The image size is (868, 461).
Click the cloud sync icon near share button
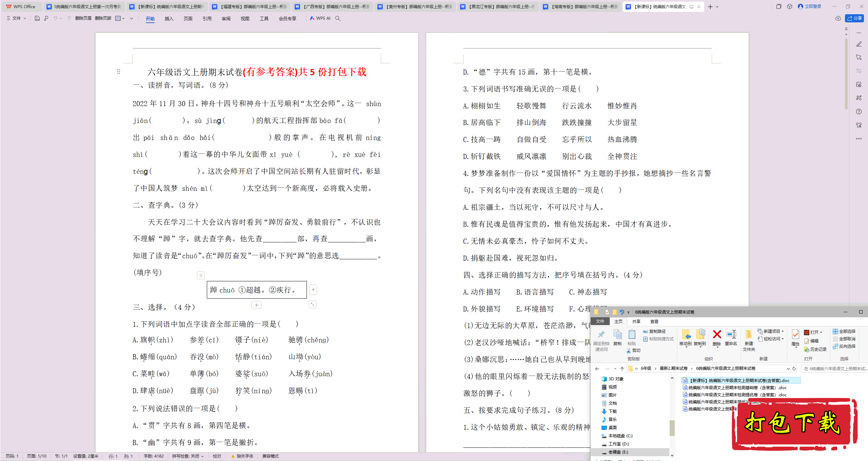[838, 18]
